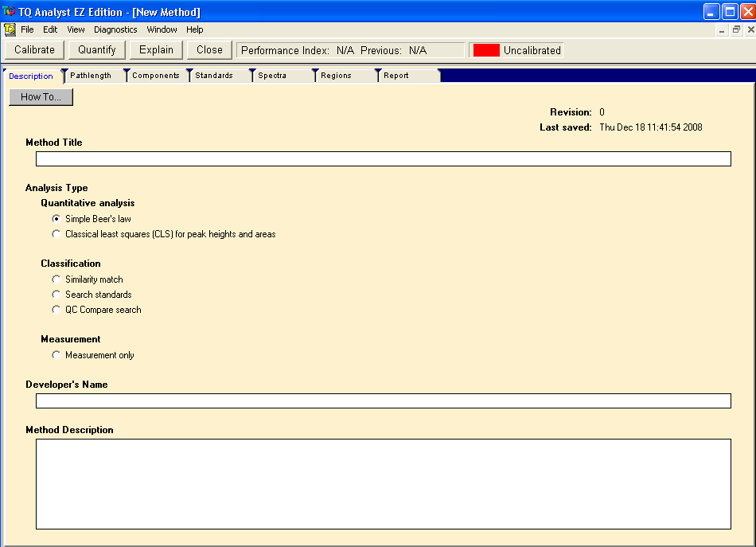
Task: Click inside the Developer's Name field
Action: [x=384, y=400]
